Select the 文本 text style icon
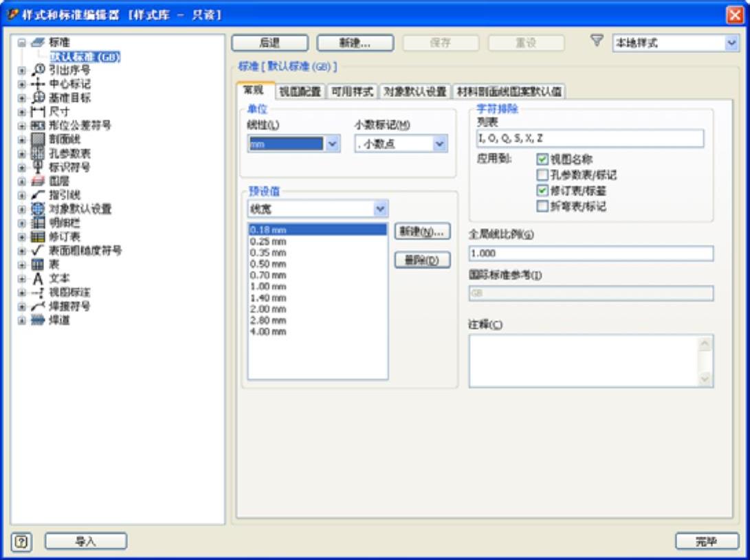Screen dimensions: 750x560 click(x=38, y=278)
